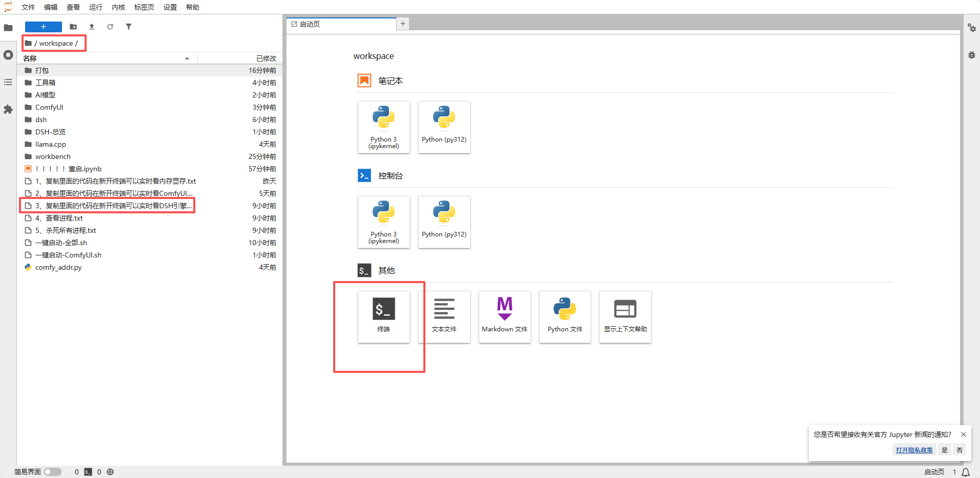This screenshot has width=980, height=478.
Task: Launch a terminal from the 其他 section
Action: [384, 317]
